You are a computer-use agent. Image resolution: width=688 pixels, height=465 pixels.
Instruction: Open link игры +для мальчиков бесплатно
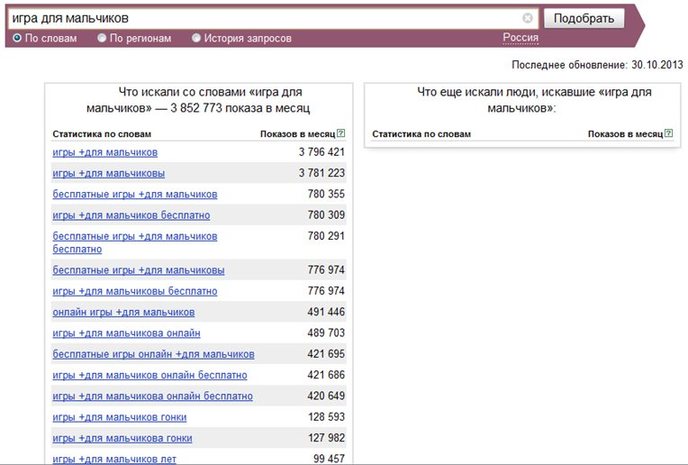(x=131, y=215)
